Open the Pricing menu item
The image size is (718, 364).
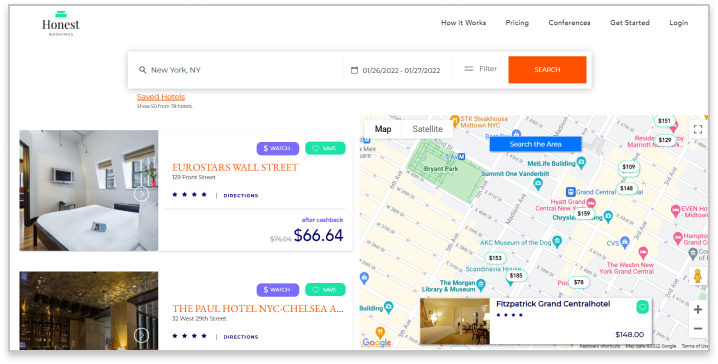(517, 22)
